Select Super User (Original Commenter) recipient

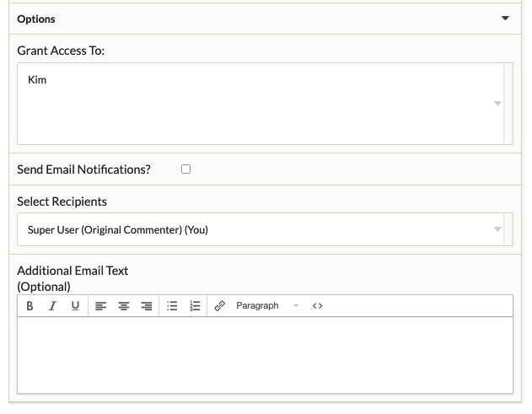click(x=118, y=229)
